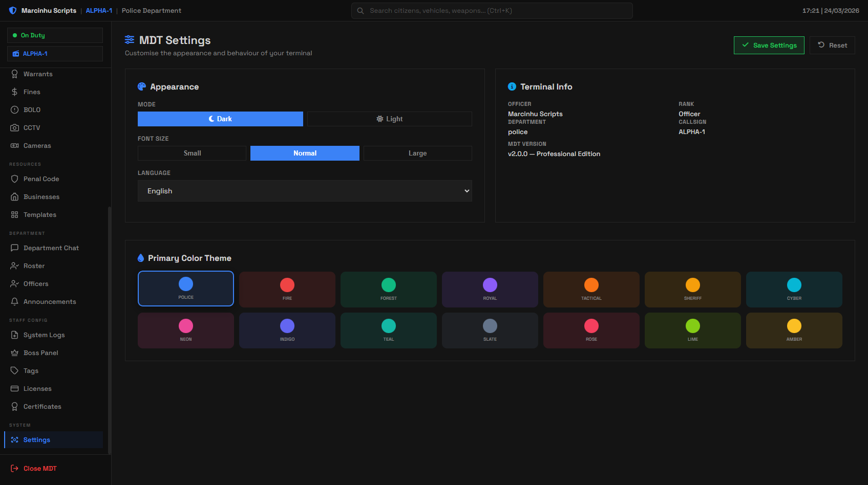Click the Penal Code shield icon

(14, 179)
